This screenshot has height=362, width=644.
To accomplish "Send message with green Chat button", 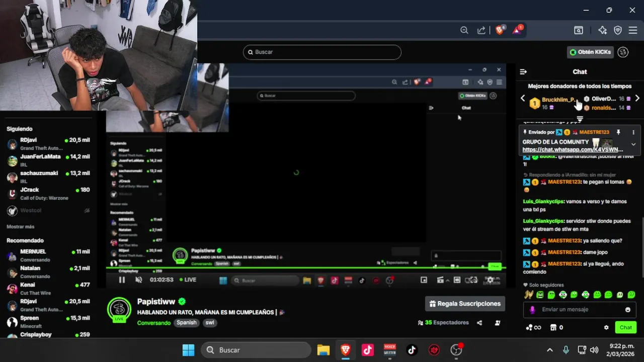I will [x=626, y=327].
